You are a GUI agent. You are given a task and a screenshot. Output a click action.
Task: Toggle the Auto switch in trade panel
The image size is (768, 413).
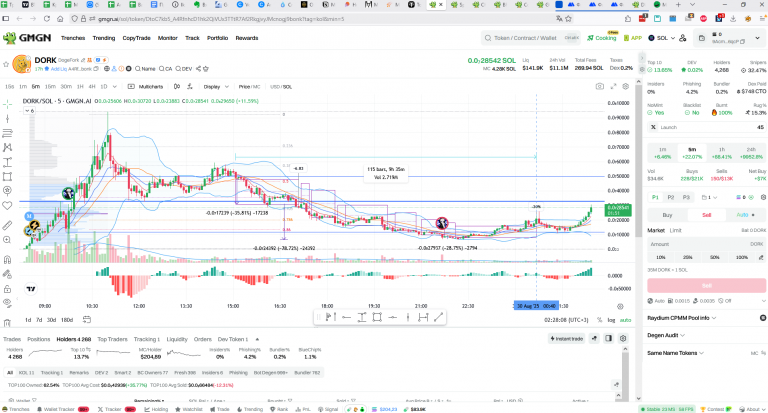[745, 215]
